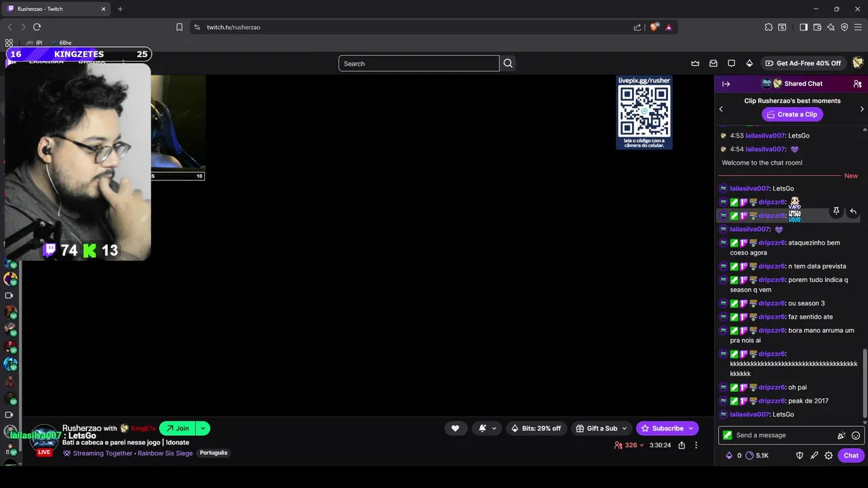The width and height of the screenshot is (868, 488).
Task: Open channel points balance 5.1K icon
Action: point(756,455)
